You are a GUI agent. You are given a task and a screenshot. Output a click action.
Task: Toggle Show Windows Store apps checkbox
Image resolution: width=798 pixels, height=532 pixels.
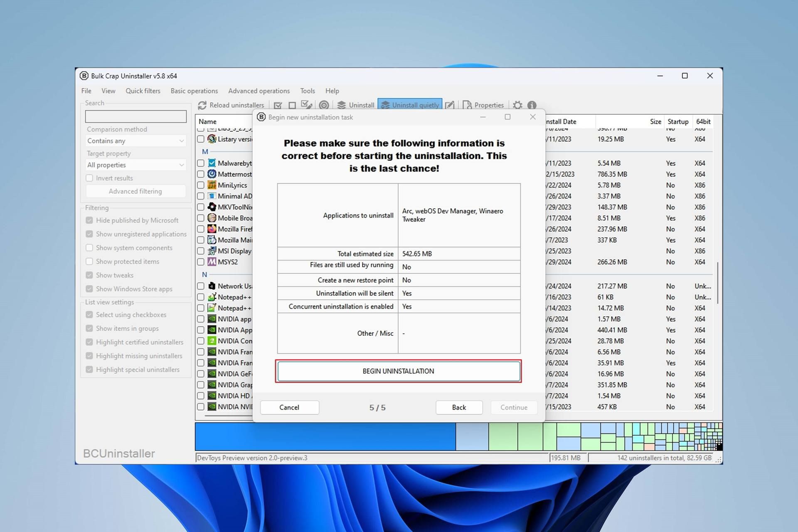point(89,289)
